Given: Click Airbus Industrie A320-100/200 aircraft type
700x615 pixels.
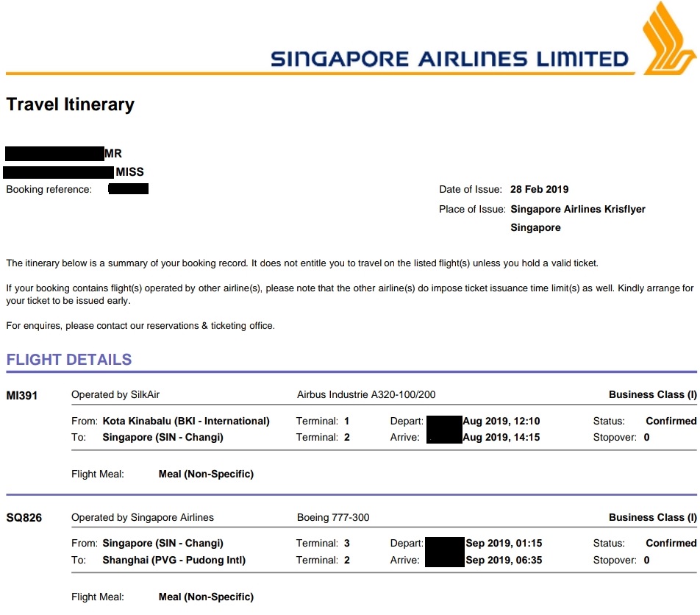Looking at the screenshot, I should click(366, 395).
